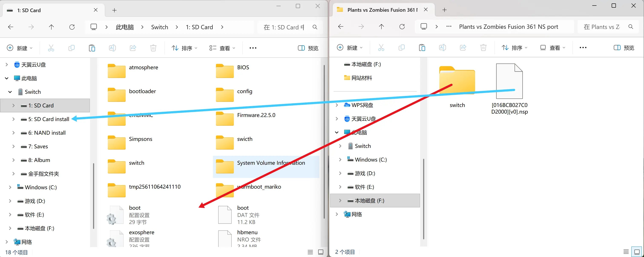644x257 pixels.
Task: Go up one level in Plants vs Zombies window
Action: 381,26
